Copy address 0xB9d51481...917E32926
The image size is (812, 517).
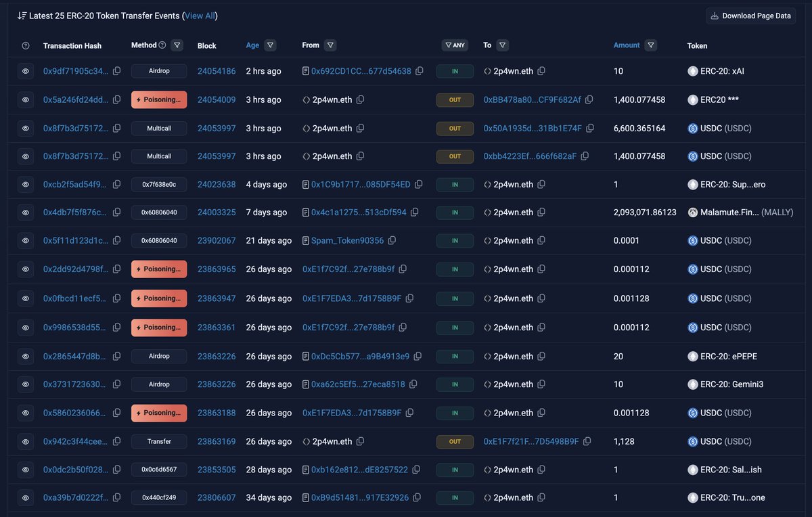(417, 497)
